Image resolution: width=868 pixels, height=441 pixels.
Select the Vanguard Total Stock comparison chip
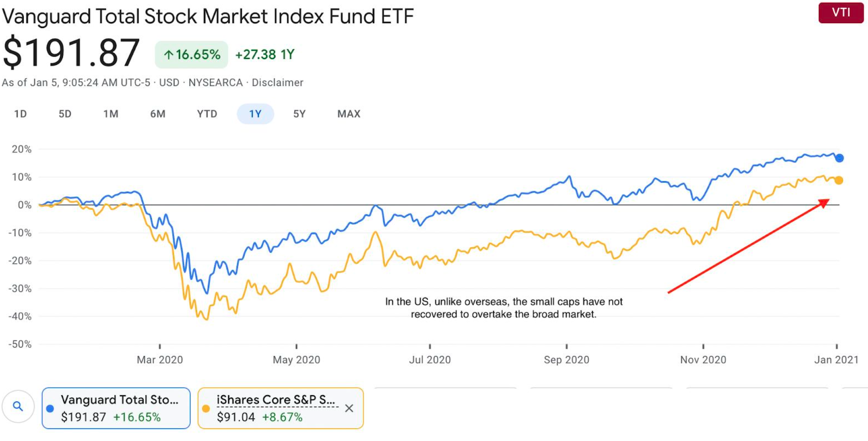(x=116, y=408)
